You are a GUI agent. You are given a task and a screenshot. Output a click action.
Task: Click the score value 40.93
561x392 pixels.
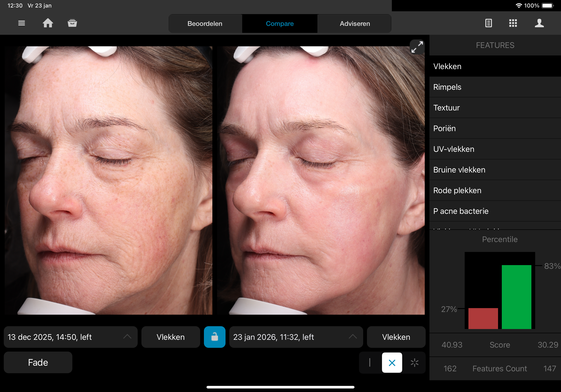click(452, 345)
